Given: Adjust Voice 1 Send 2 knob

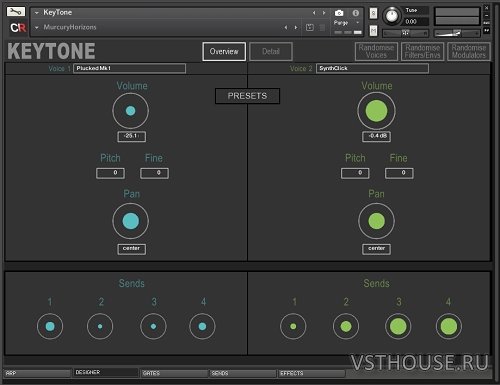Looking at the screenshot, I should (100, 326).
